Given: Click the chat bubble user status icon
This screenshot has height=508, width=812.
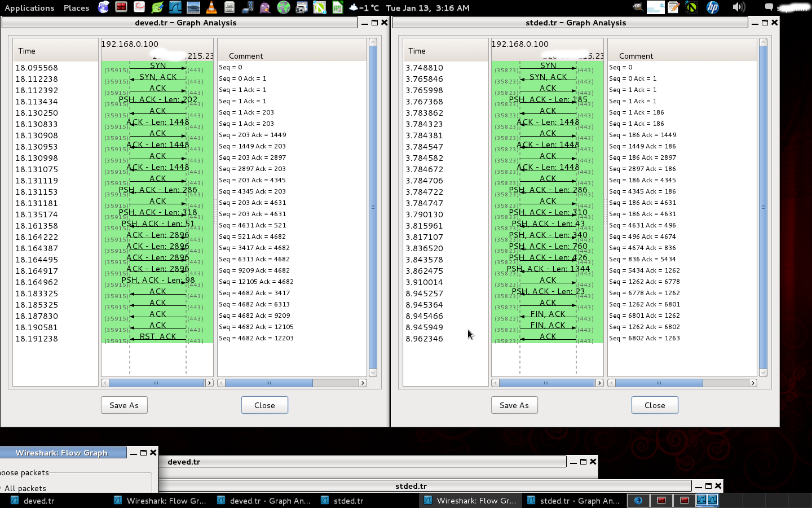Looking at the screenshot, I should point(769,7).
